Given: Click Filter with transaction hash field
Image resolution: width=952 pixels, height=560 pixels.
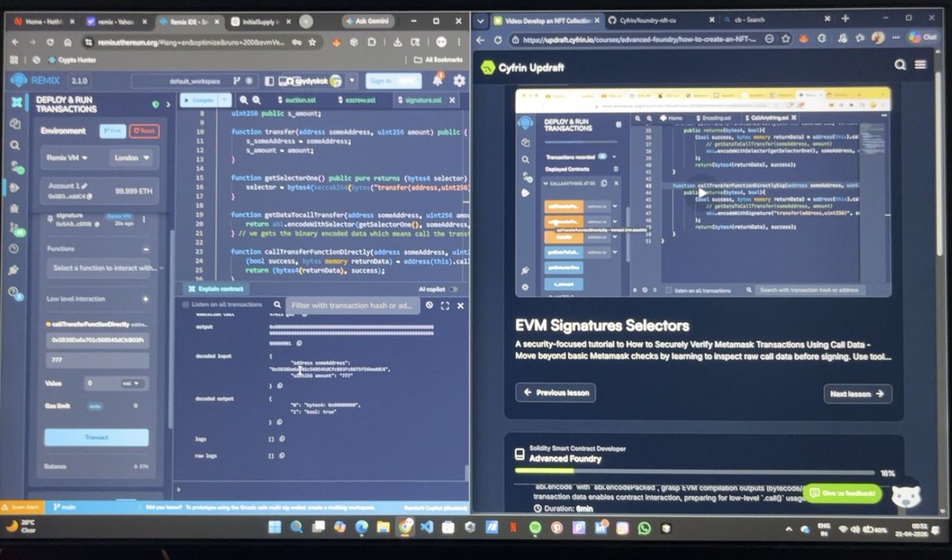Looking at the screenshot, I should pyautogui.click(x=352, y=305).
